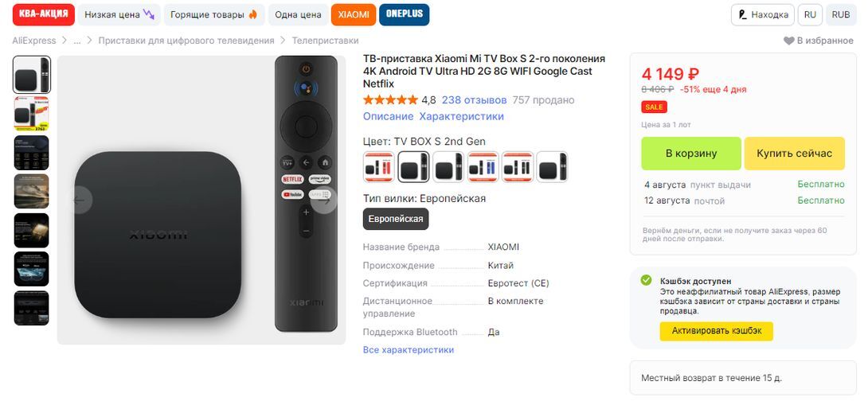Click the Горящие товары fire chip
The image size is (868, 401).
[214, 14]
